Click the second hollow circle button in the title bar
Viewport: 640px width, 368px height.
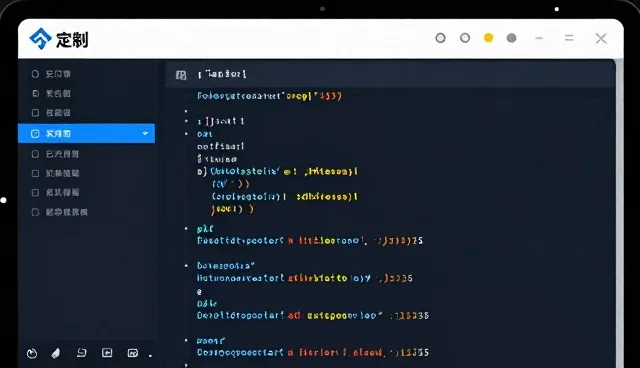click(465, 38)
